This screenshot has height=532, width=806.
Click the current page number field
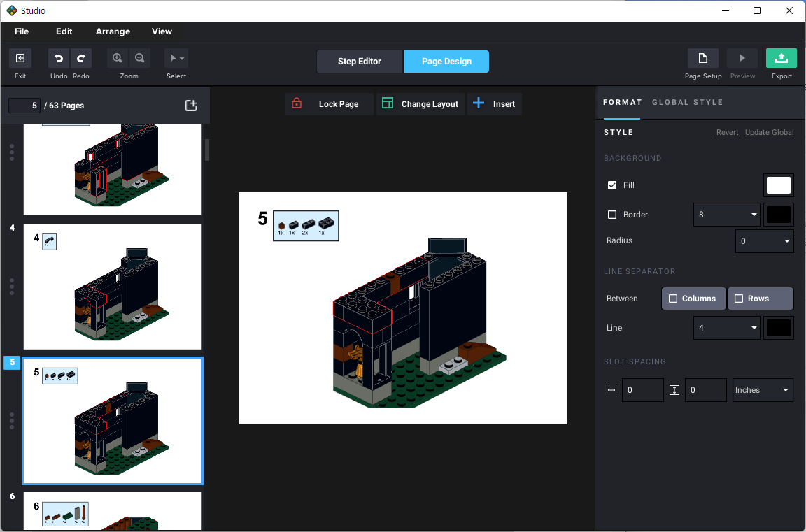click(x=24, y=106)
